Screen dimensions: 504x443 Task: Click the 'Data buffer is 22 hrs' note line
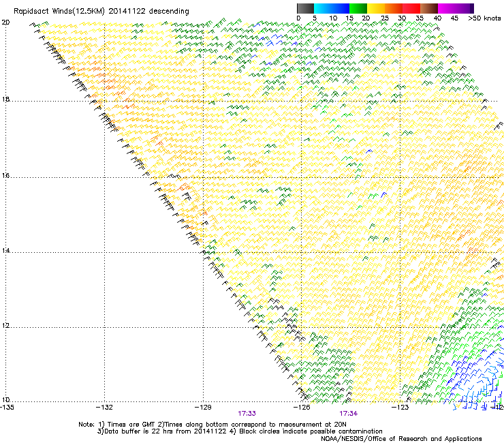240,431
